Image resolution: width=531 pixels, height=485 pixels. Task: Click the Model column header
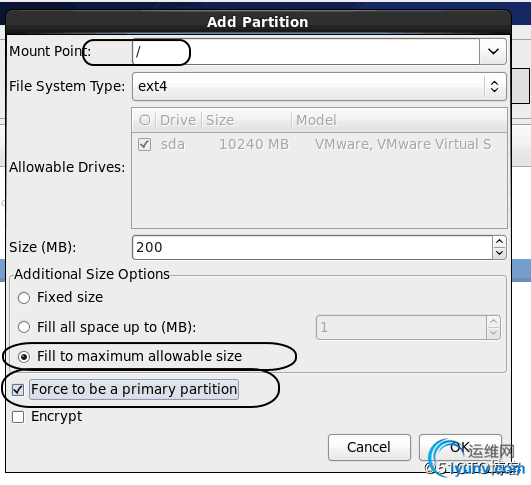[x=399, y=120]
